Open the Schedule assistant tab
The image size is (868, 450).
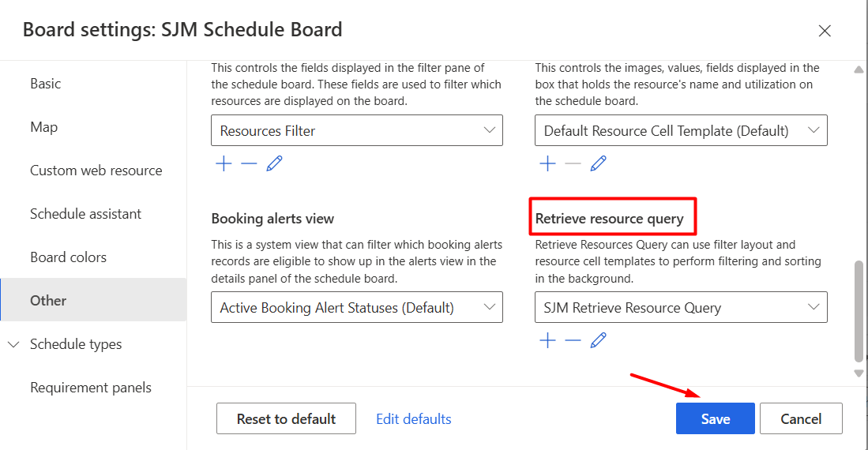click(x=85, y=214)
